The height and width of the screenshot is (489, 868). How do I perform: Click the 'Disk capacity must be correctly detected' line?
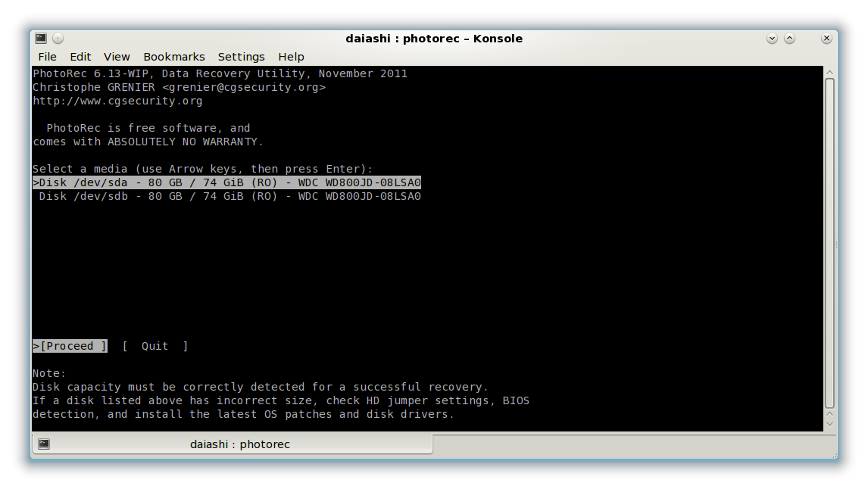click(261, 388)
